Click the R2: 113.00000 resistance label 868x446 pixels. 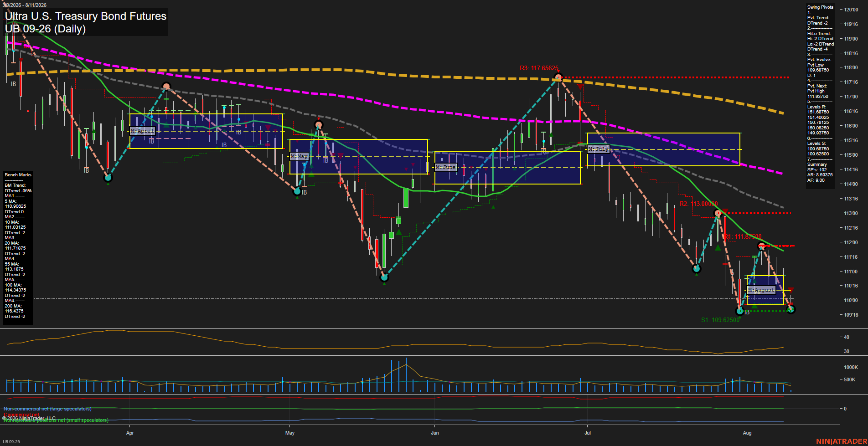[x=698, y=204]
